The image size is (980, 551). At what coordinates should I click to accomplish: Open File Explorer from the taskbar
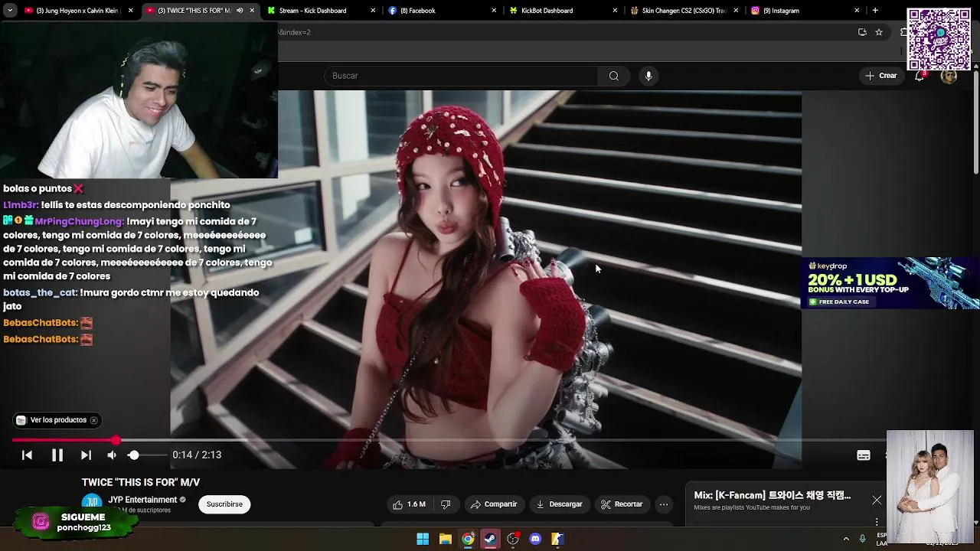[445, 539]
